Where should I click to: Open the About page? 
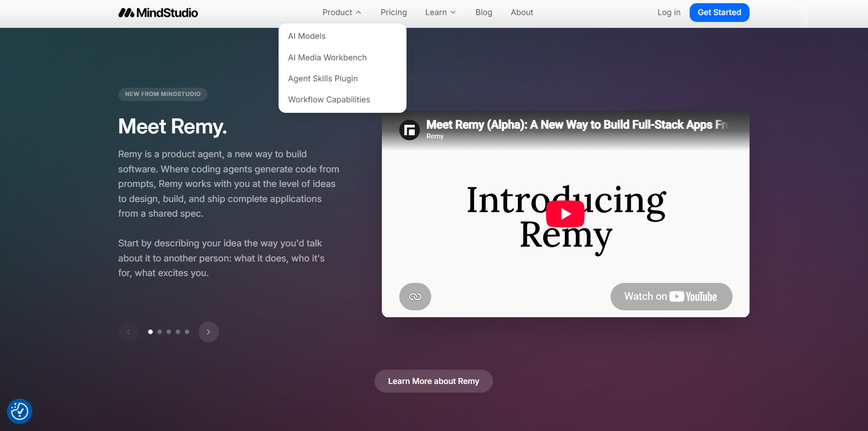click(522, 12)
